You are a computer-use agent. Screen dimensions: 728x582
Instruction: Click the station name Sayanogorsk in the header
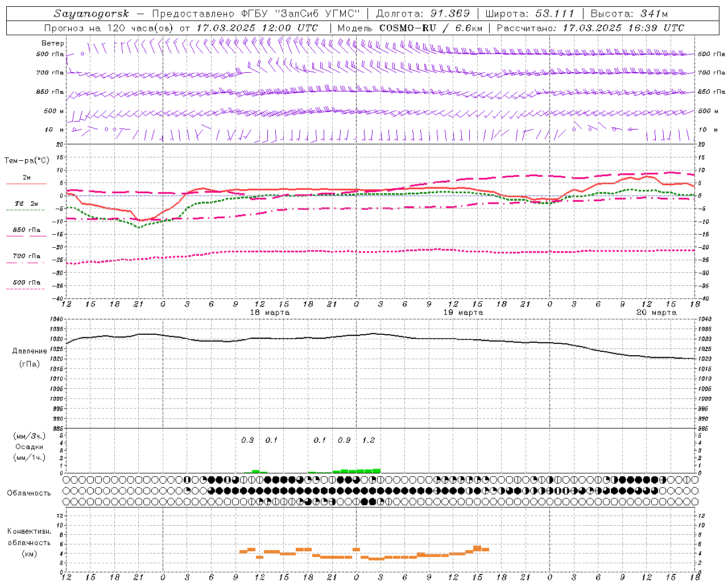(x=92, y=14)
